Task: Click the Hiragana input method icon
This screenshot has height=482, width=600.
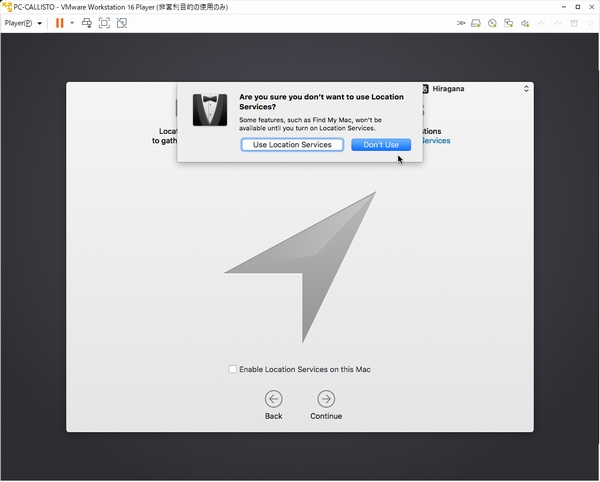Action: [x=425, y=89]
